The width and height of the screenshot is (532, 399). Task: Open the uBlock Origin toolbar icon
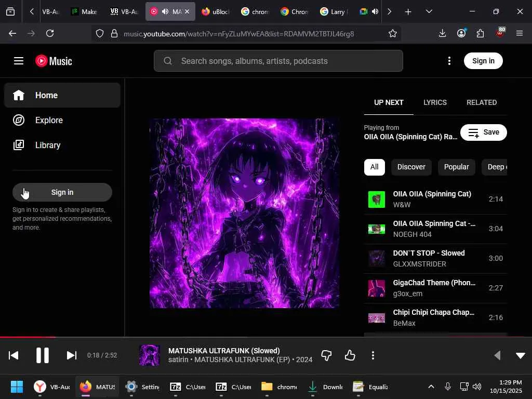pos(500,33)
